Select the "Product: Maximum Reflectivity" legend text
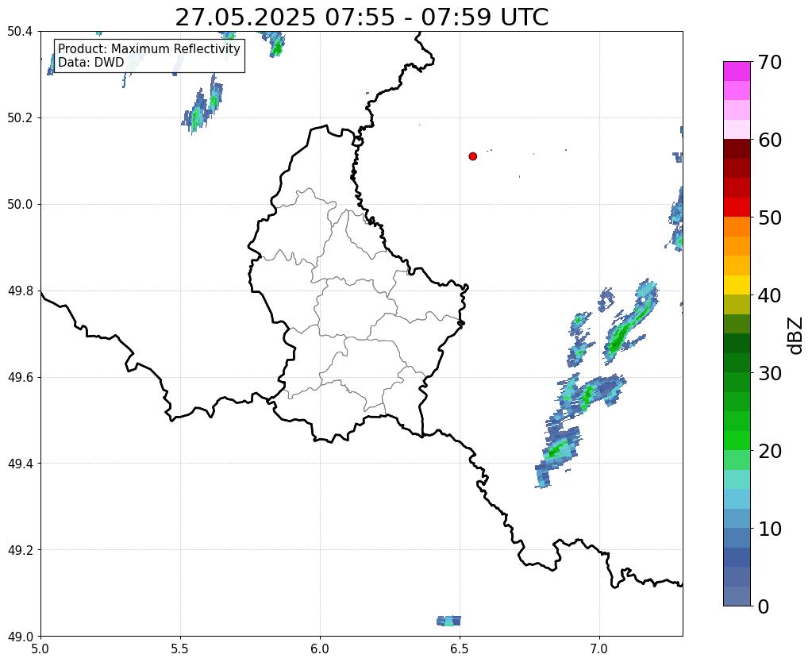This screenshot has width=812, height=662. point(149,48)
